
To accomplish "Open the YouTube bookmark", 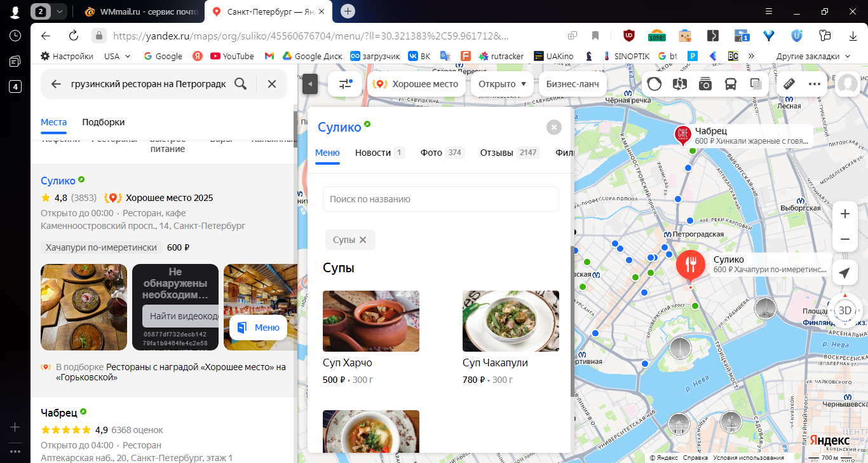I will 232,56.
